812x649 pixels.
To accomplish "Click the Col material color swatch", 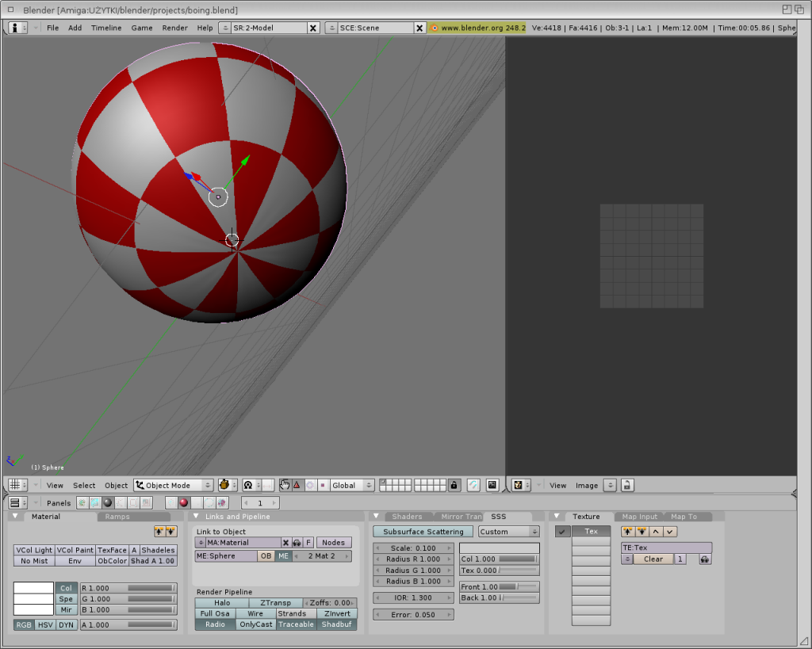I will pos(33,588).
